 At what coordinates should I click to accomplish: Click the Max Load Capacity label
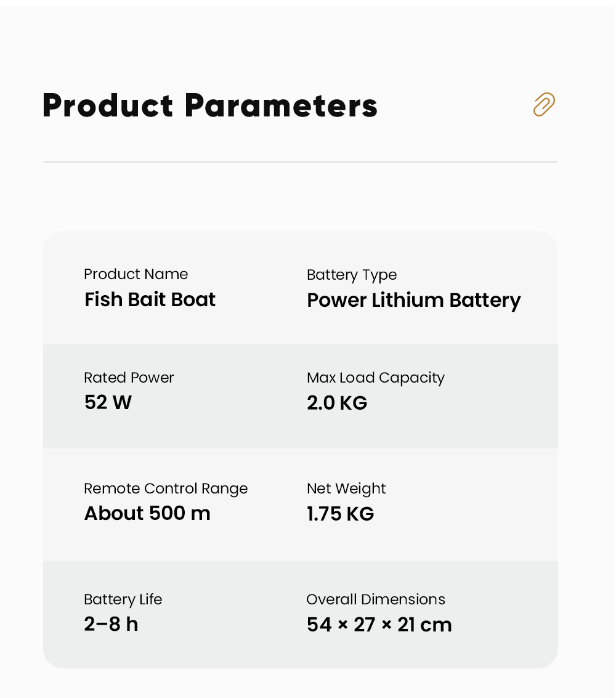(x=376, y=378)
